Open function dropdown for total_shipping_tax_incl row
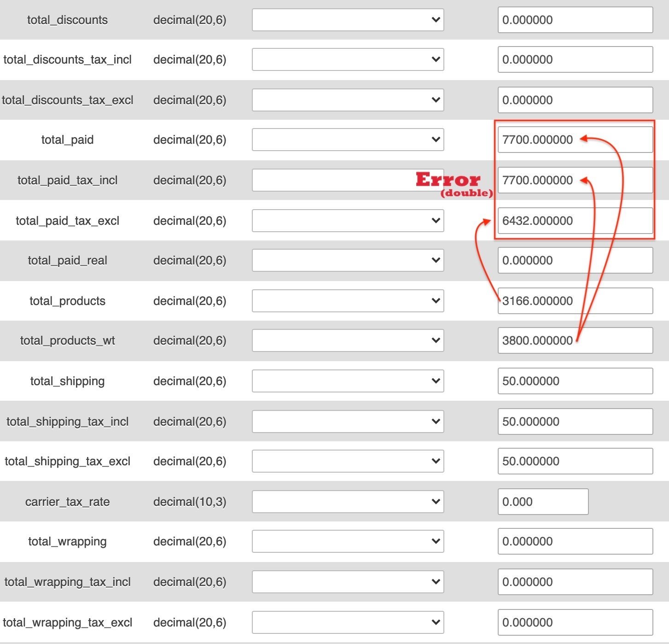This screenshot has width=669, height=644. click(348, 422)
